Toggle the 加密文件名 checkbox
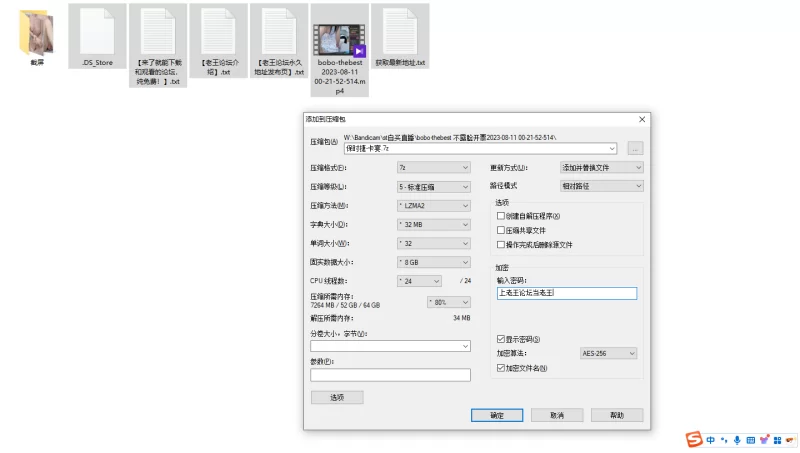The height and width of the screenshot is (453, 800). tap(501, 368)
